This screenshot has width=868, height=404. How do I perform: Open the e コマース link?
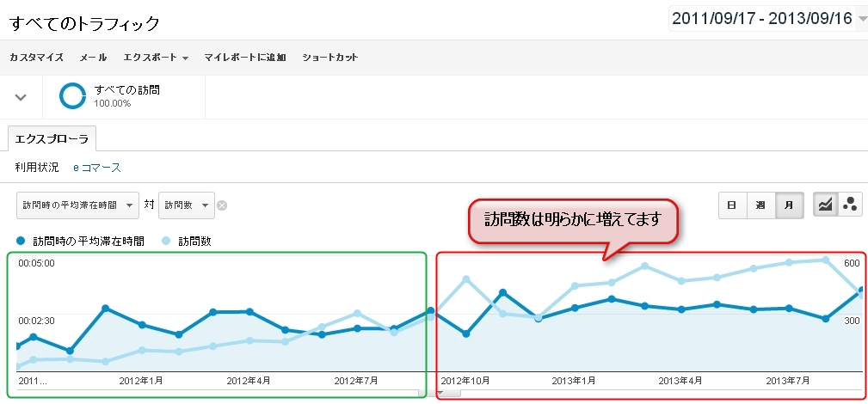96,168
